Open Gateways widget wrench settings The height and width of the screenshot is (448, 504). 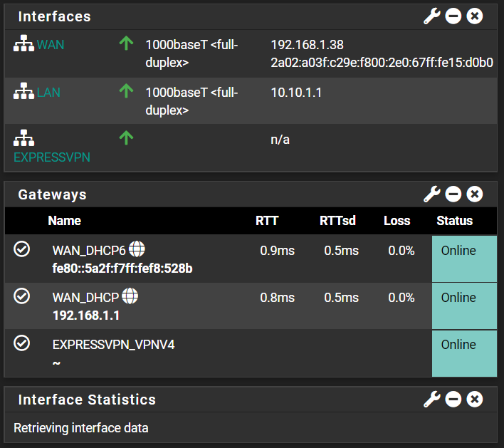(431, 194)
